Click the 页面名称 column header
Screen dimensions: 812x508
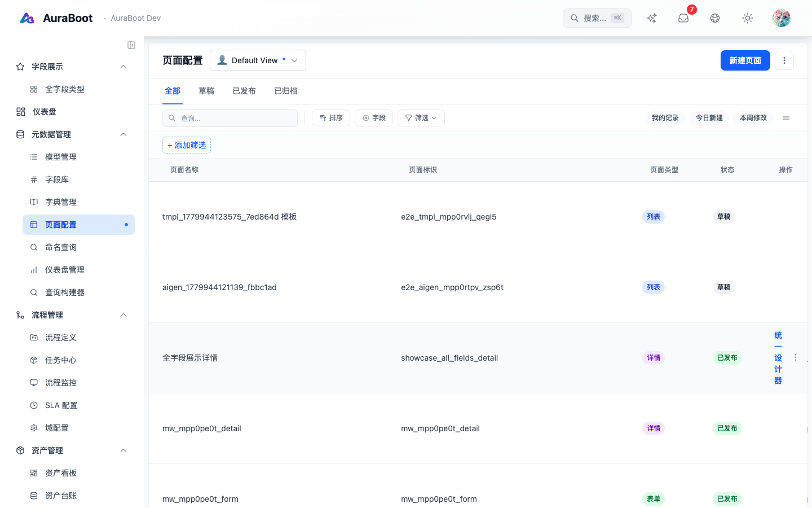pyautogui.click(x=184, y=170)
